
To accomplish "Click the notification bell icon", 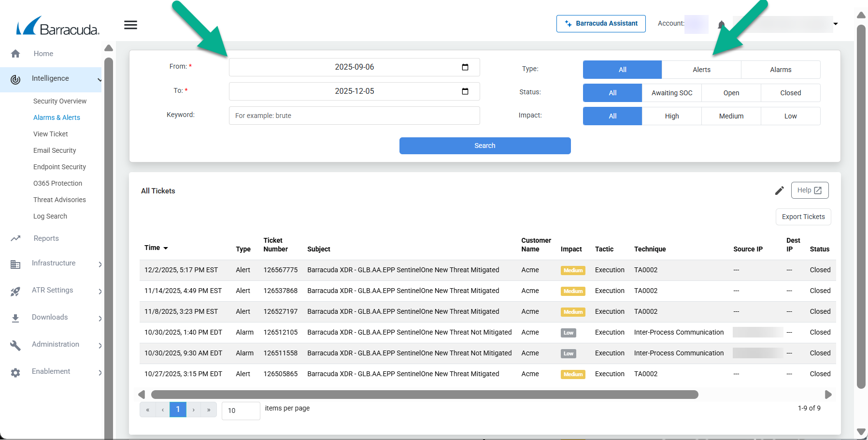I will coord(721,25).
